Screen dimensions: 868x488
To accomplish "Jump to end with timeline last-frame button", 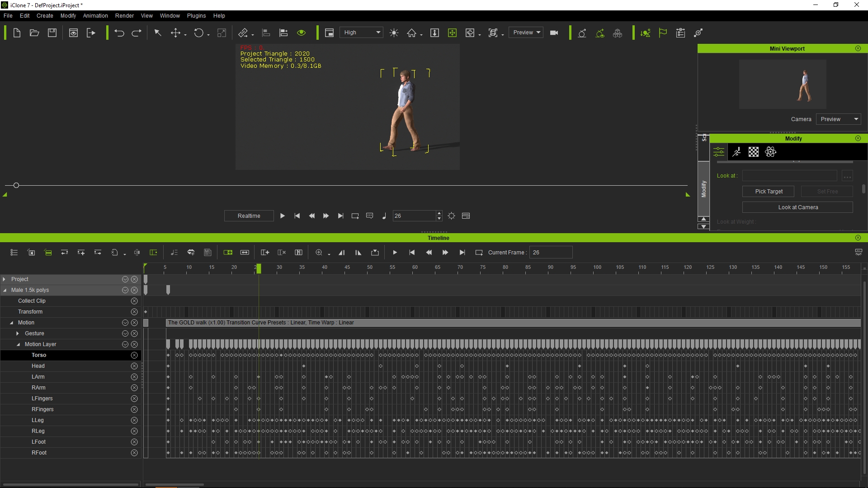I will (462, 253).
